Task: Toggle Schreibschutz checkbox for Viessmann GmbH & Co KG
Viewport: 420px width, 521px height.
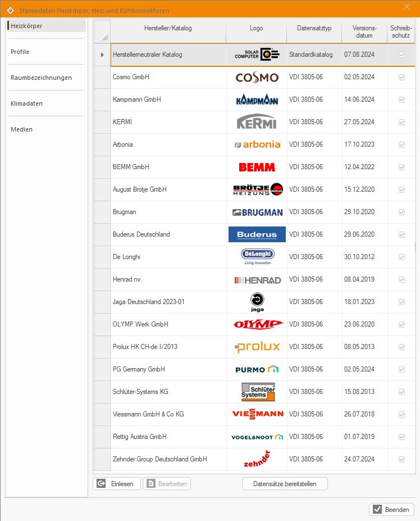Action: click(x=401, y=414)
